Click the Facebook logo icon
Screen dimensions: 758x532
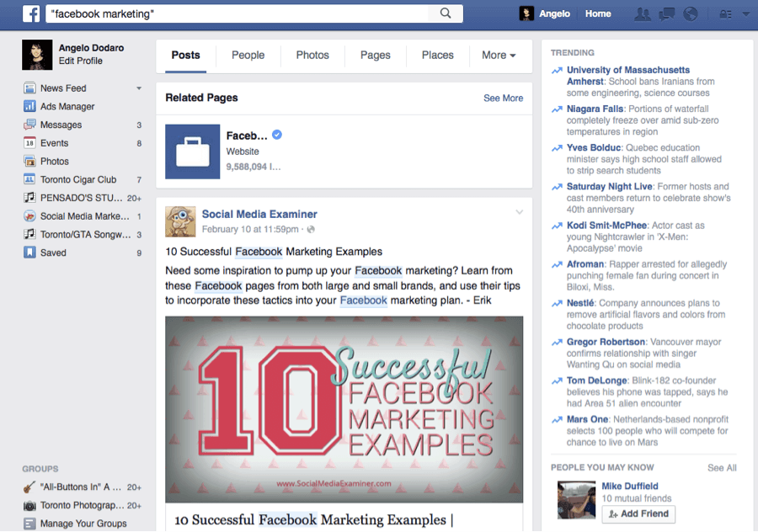pos(31,13)
